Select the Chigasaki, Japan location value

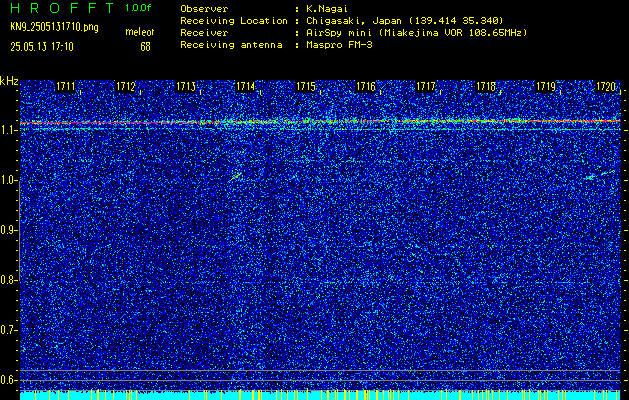coord(404,21)
